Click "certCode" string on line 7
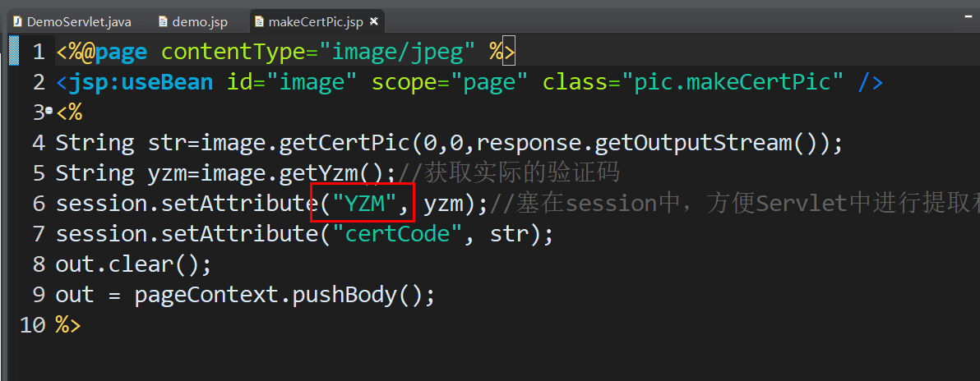The image size is (980, 381). (398, 234)
